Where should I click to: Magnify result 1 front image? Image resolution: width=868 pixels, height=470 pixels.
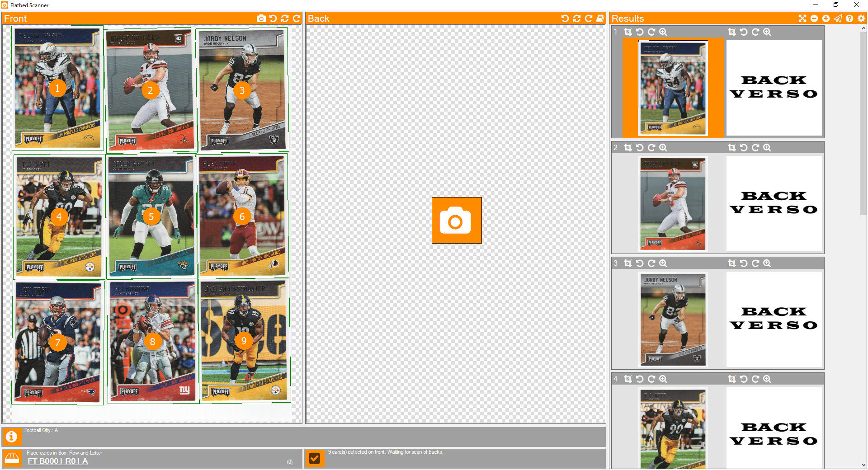tap(663, 32)
